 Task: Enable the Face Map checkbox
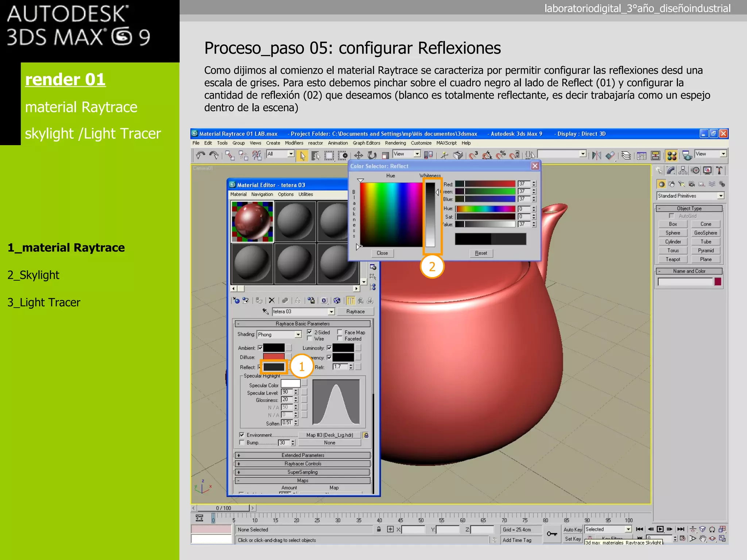coord(340,332)
